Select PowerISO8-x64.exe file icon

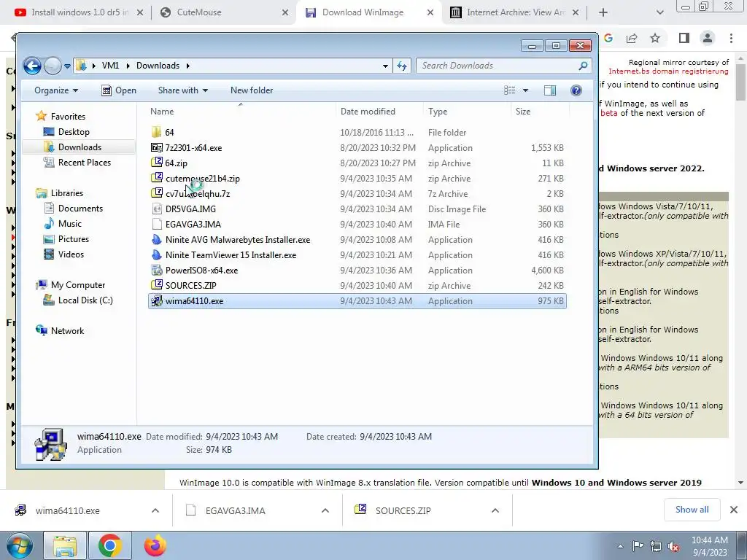[x=156, y=270]
